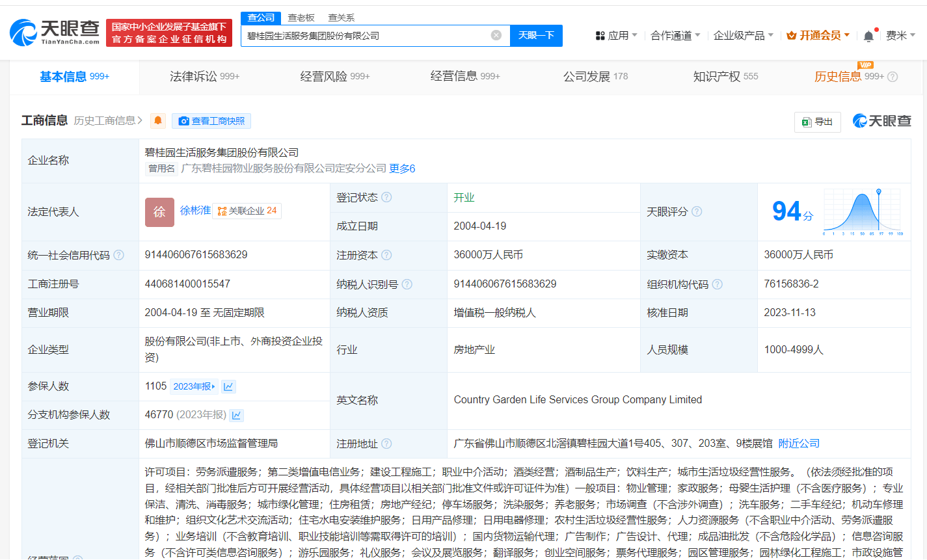927x560 pixels.
Task: Open the notification bell in header
Action: 868,36
